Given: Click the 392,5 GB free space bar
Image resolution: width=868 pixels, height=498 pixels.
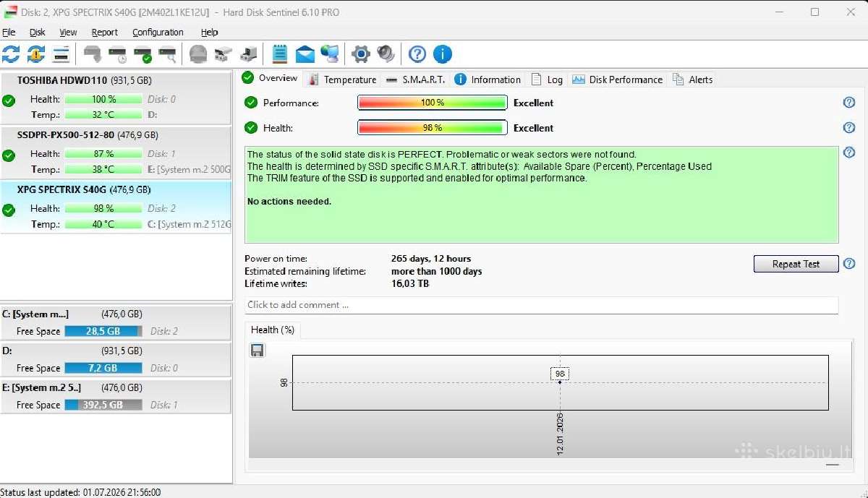Looking at the screenshot, I should pyautogui.click(x=103, y=405).
